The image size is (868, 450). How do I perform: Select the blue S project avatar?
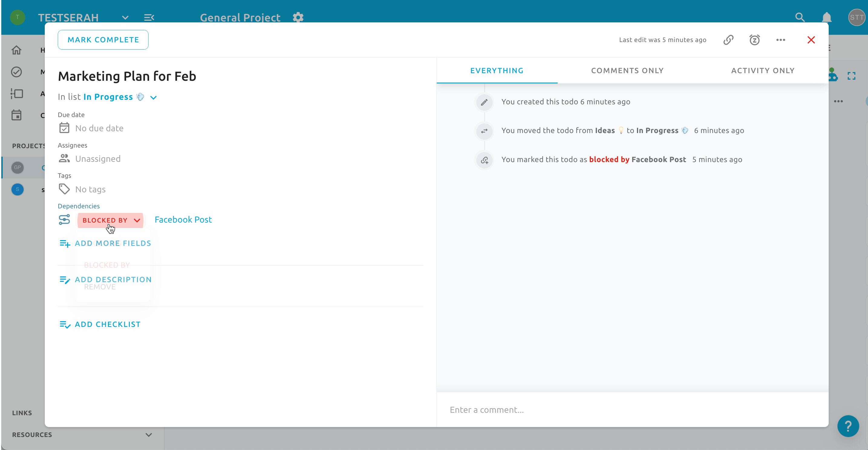[x=18, y=189]
